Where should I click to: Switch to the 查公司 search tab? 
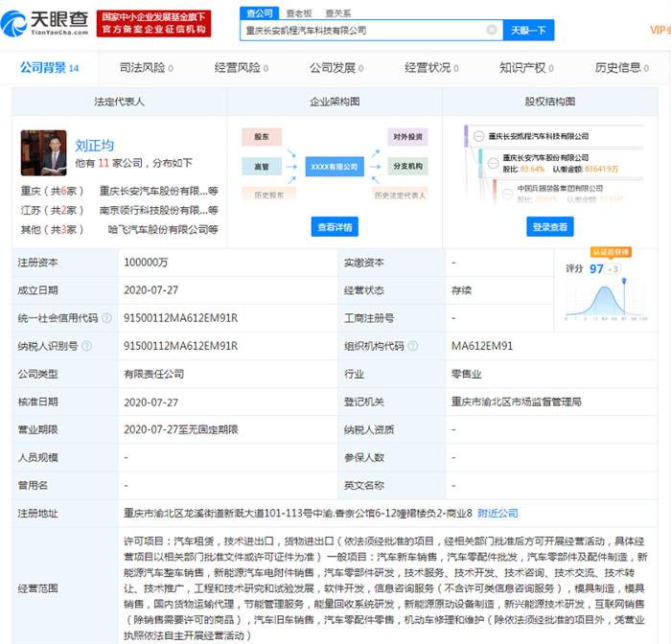coord(260,13)
